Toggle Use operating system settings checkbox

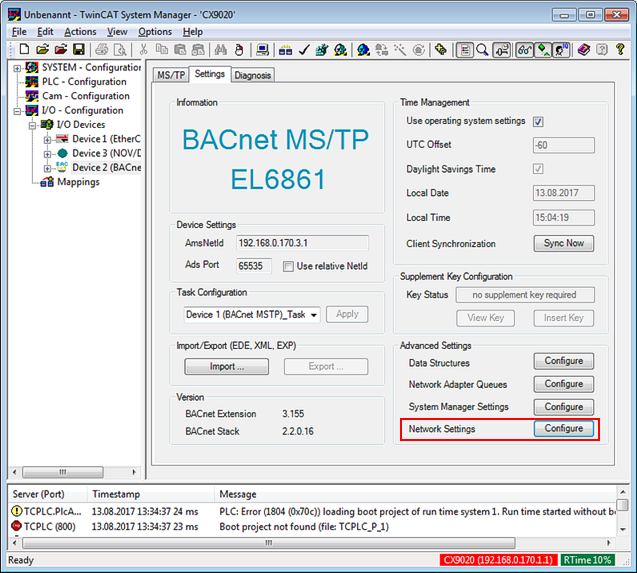[538, 121]
